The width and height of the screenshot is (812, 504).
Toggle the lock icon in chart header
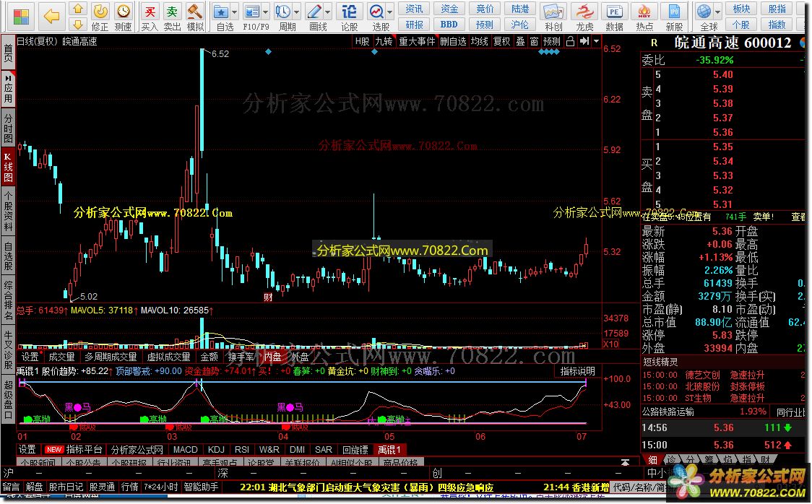click(x=570, y=41)
